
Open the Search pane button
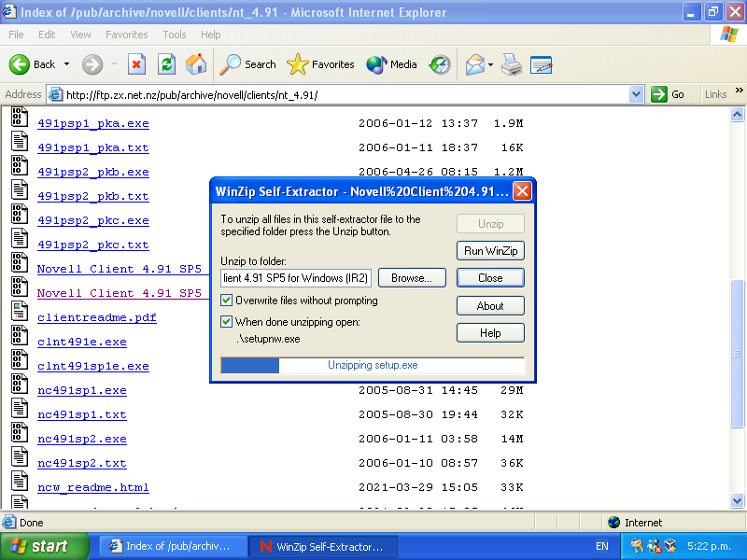tap(247, 64)
